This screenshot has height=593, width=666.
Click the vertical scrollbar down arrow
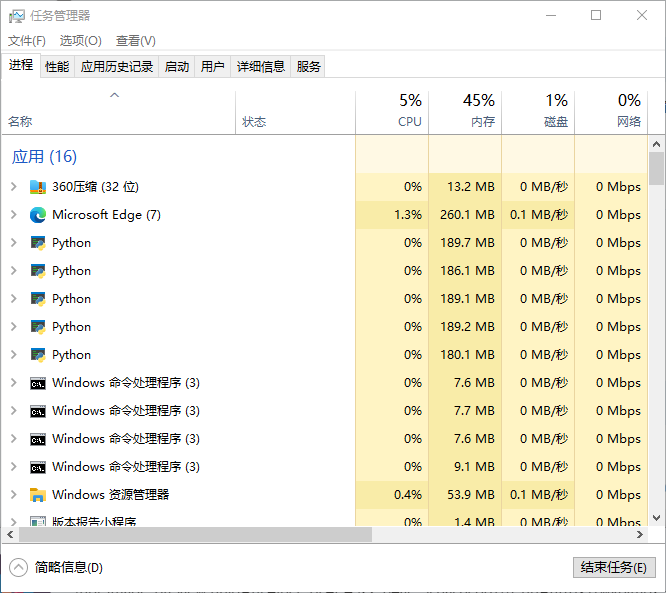[656, 517]
